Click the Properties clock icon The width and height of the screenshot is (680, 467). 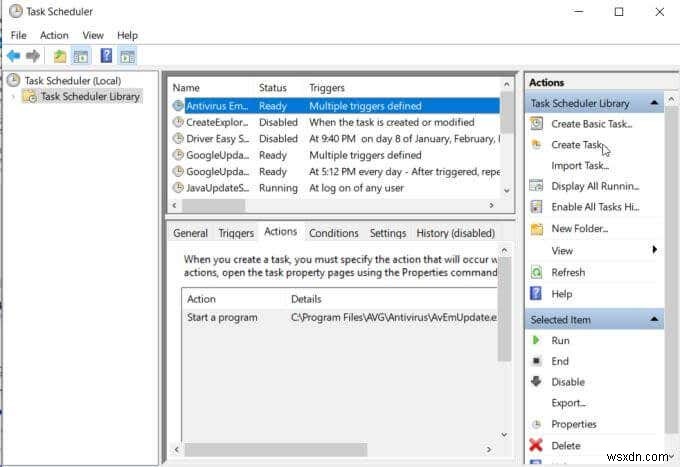click(536, 424)
